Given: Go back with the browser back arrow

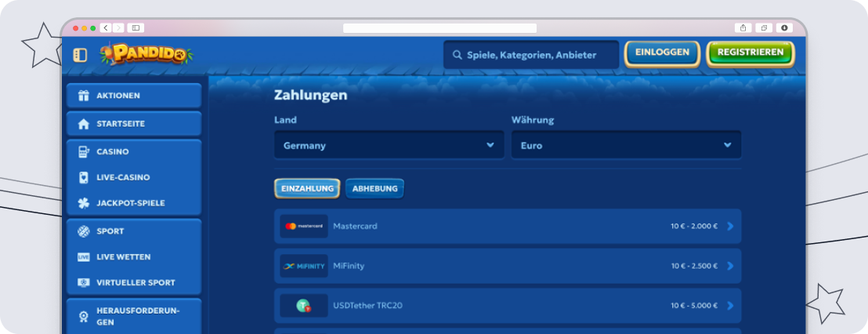Looking at the screenshot, I should coord(106,27).
